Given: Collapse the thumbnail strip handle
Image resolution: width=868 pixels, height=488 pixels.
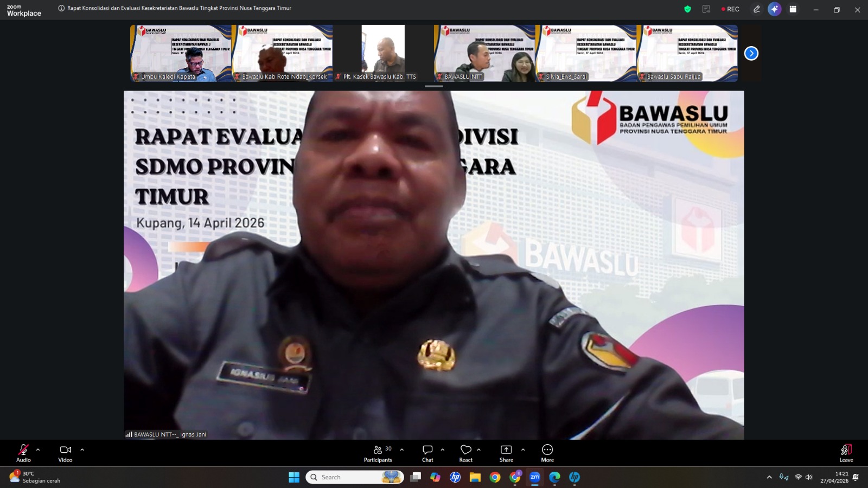Looking at the screenshot, I should 434,86.
